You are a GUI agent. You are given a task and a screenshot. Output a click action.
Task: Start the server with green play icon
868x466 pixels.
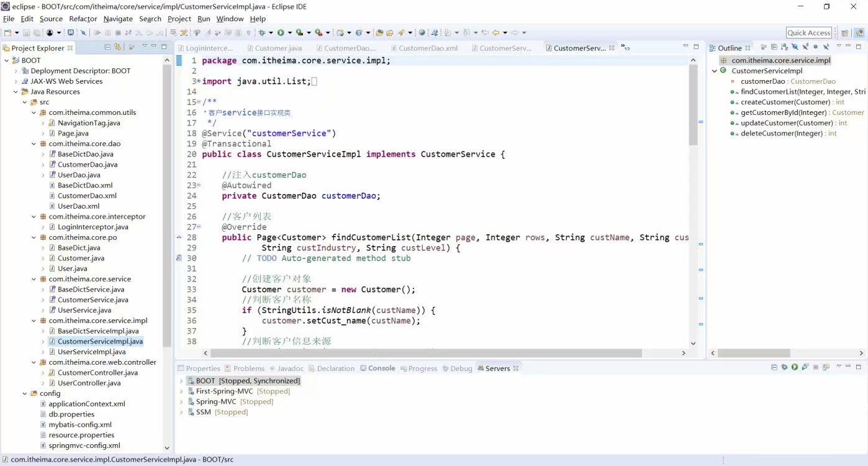(x=795, y=367)
